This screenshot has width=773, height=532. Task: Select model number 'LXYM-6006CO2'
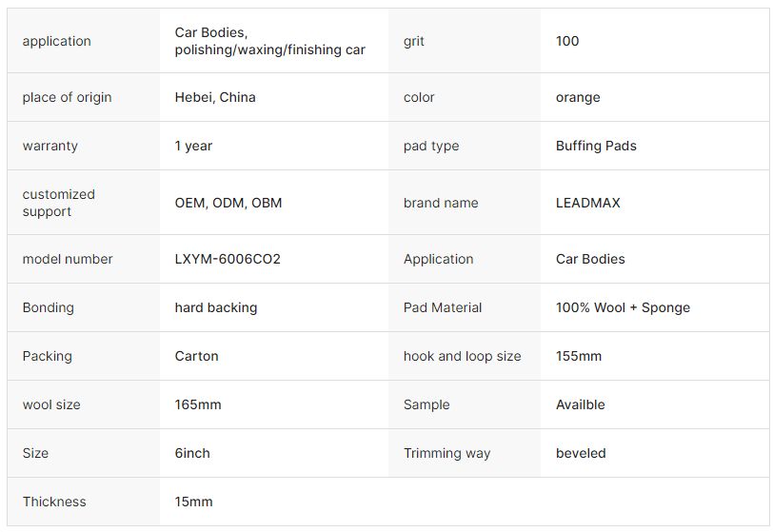coord(228,259)
